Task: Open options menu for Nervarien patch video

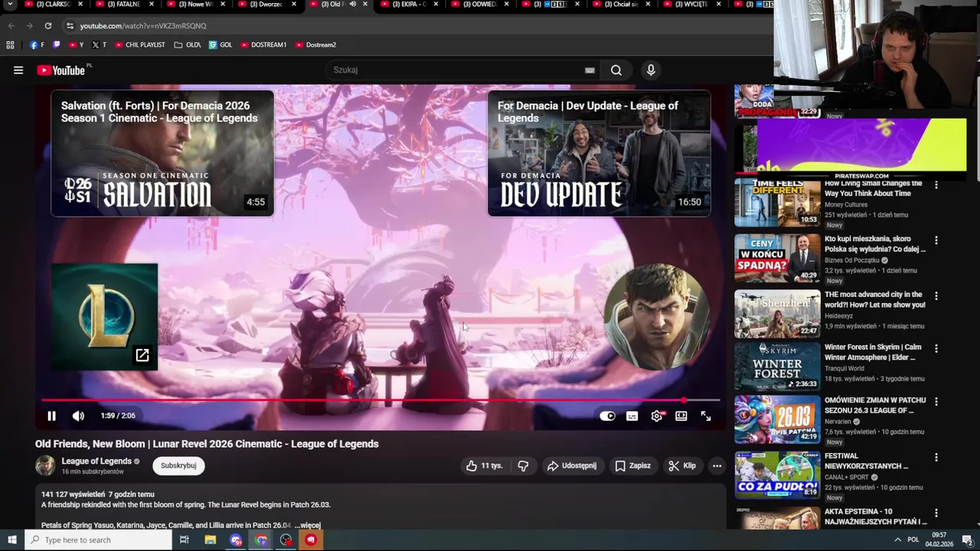Action: click(x=936, y=401)
